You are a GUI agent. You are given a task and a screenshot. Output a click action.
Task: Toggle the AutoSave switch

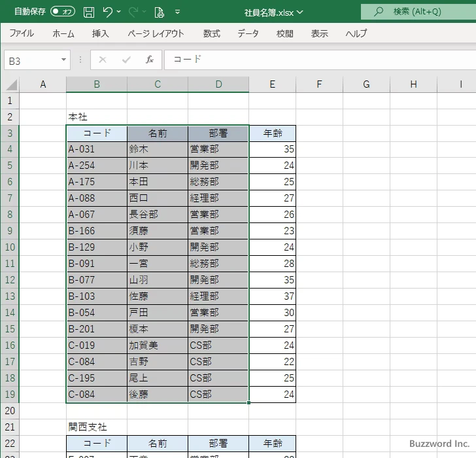pos(63,12)
